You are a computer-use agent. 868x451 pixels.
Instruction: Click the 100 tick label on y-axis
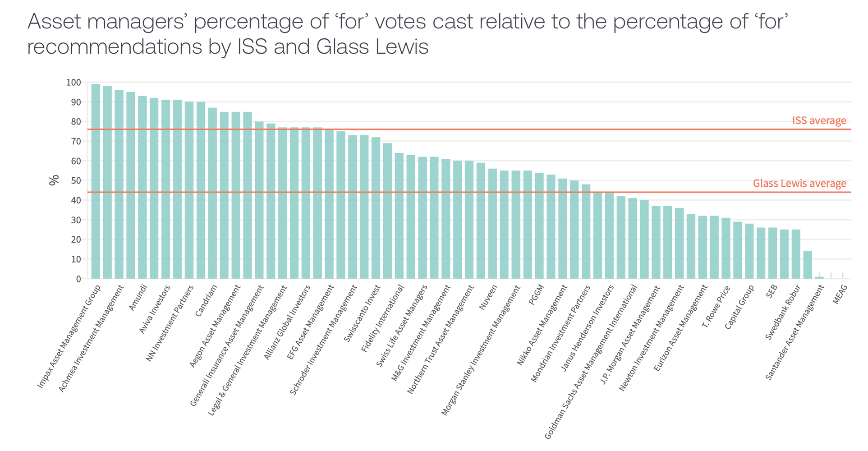click(73, 83)
